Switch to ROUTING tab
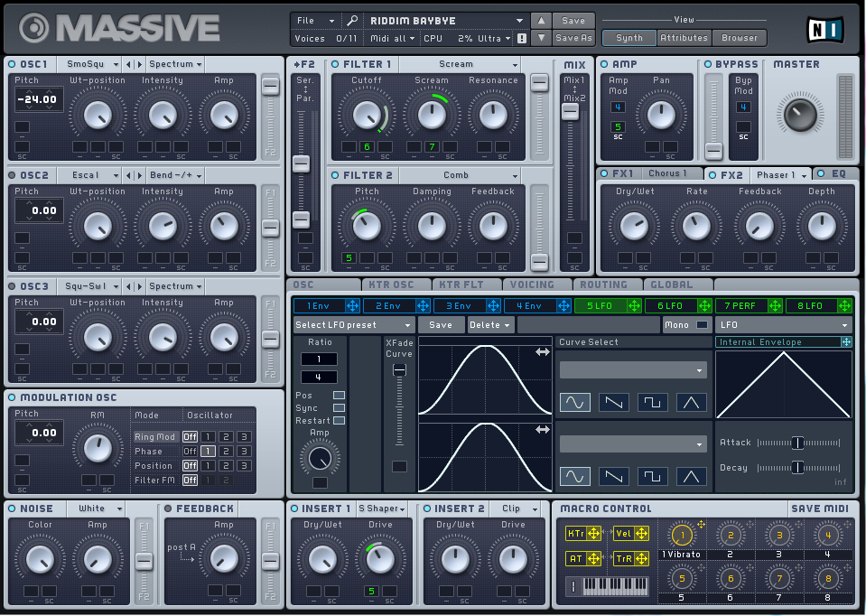The image size is (866, 616). pyautogui.click(x=603, y=285)
